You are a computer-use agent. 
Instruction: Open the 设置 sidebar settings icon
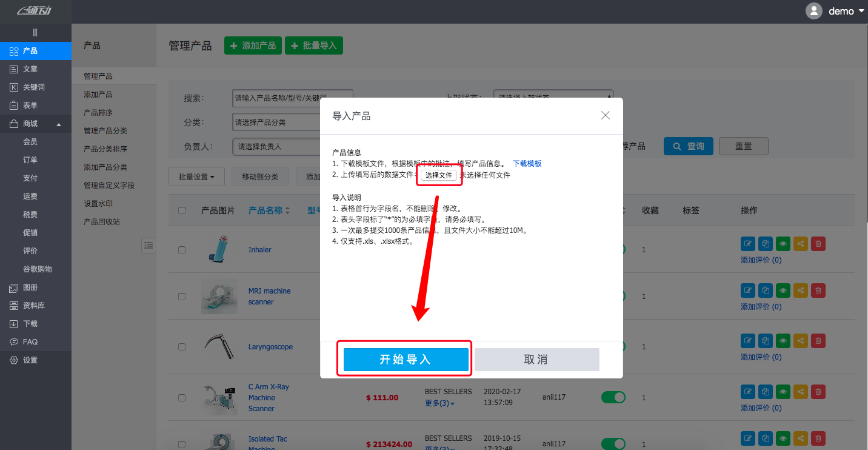[x=27, y=359]
